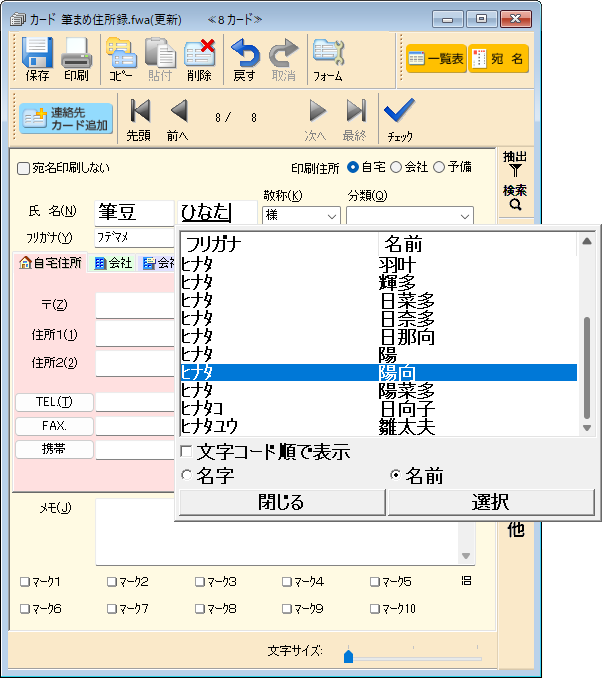Switch to 一覧表 list view
The height and width of the screenshot is (678, 602).
coord(436,58)
